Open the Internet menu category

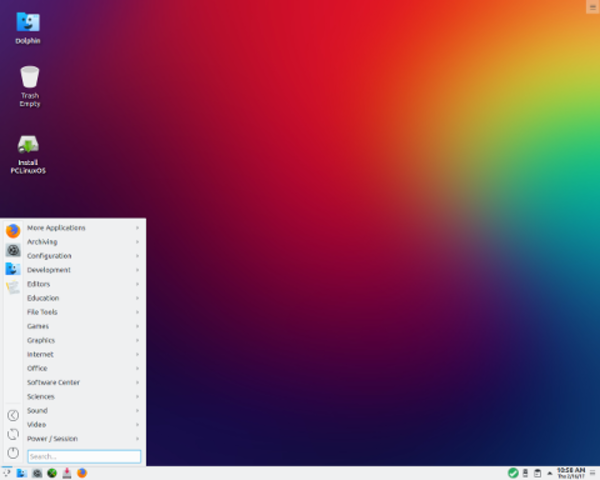[84, 354]
